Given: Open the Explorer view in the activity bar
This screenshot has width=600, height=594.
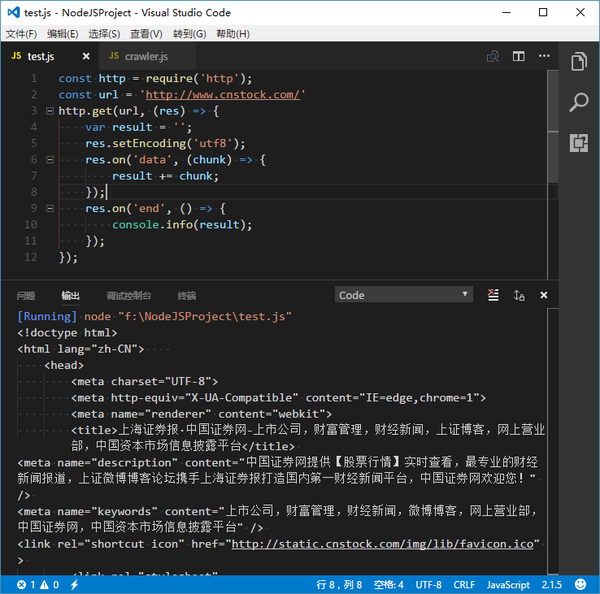Looking at the screenshot, I should pyautogui.click(x=579, y=62).
